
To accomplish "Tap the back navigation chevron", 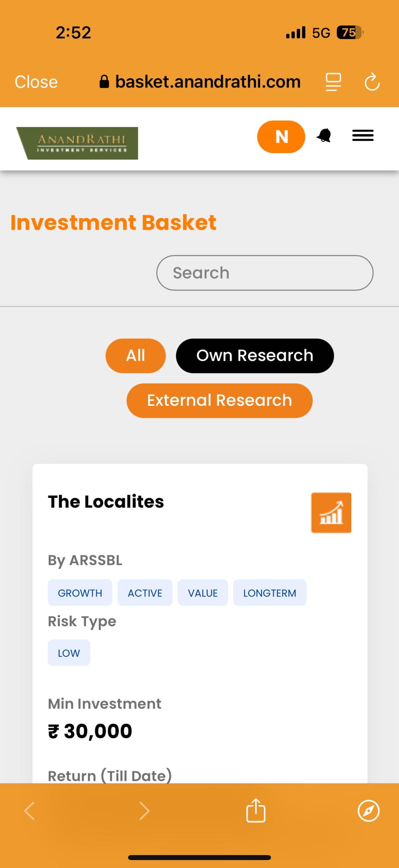I will pyautogui.click(x=30, y=811).
